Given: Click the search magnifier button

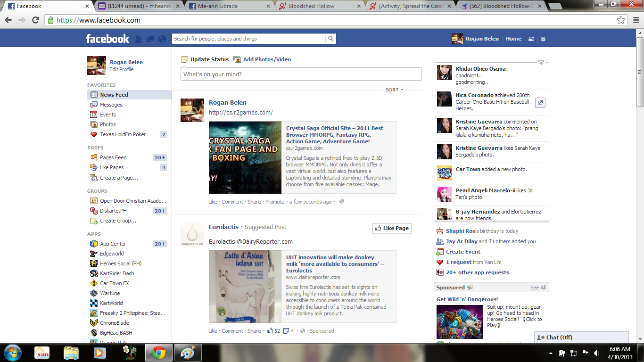Looking at the screenshot, I should click(x=331, y=39).
